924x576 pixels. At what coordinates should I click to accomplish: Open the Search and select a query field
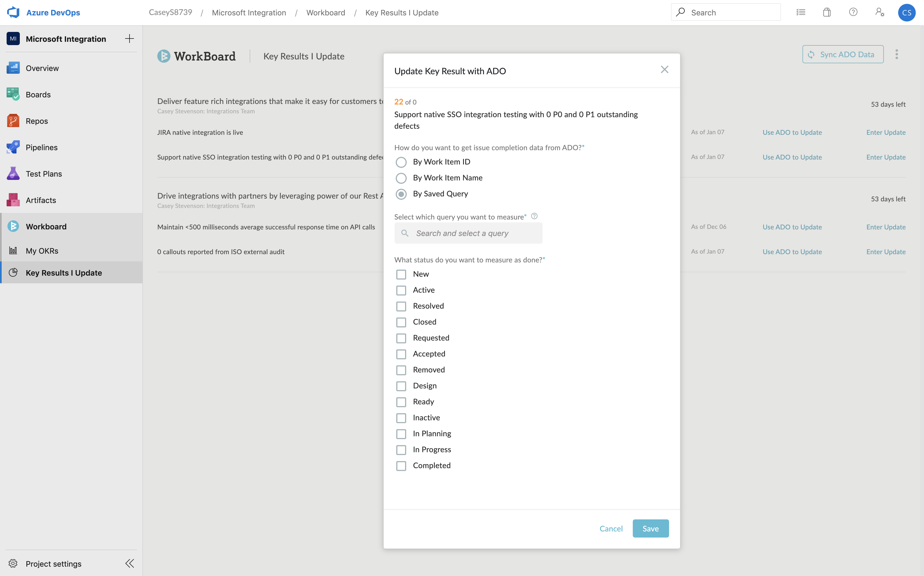coord(468,233)
